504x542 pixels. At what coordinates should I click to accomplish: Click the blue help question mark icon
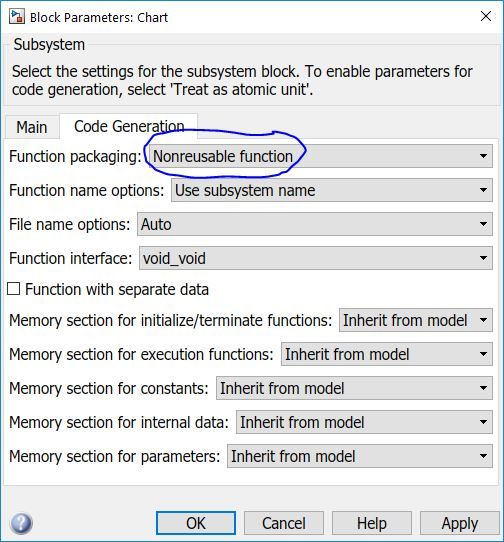(21, 523)
